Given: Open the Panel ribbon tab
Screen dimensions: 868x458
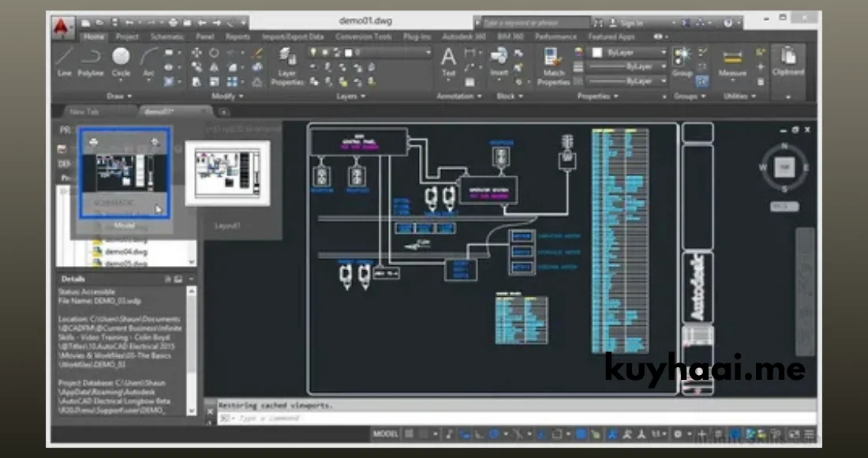Looking at the screenshot, I should pyautogui.click(x=205, y=36).
